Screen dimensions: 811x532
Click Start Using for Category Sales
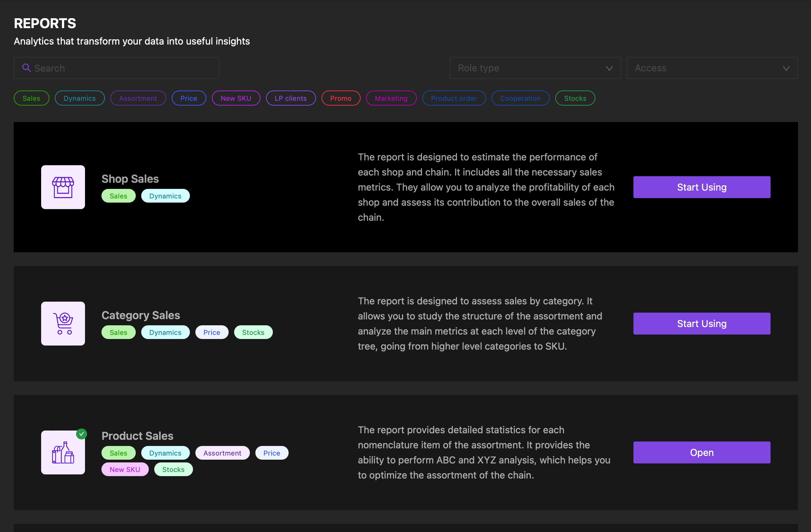pos(701,324)
